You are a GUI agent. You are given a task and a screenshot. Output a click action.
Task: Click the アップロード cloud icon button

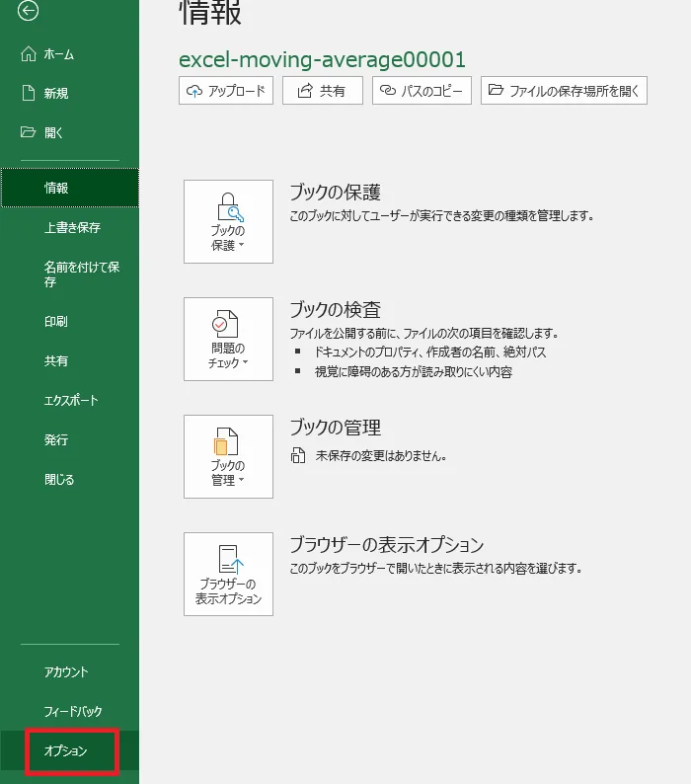pos(226,91)
